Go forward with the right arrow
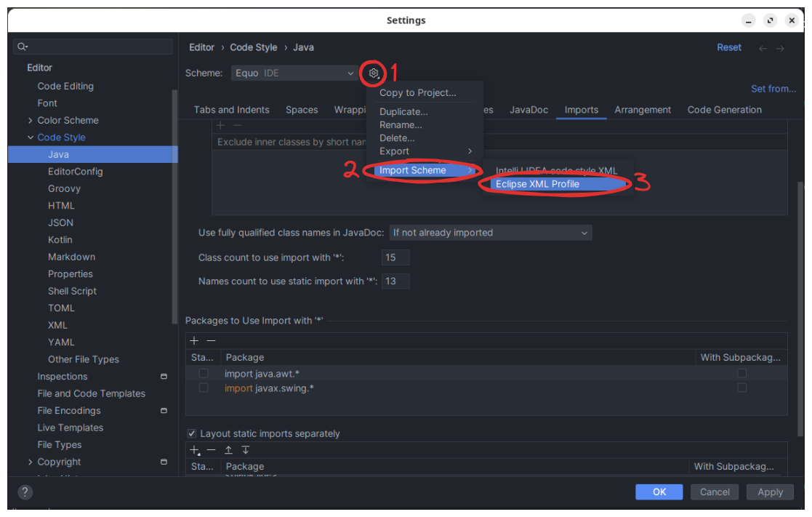Viewport: 812px width, 517px height. point(780,48)
